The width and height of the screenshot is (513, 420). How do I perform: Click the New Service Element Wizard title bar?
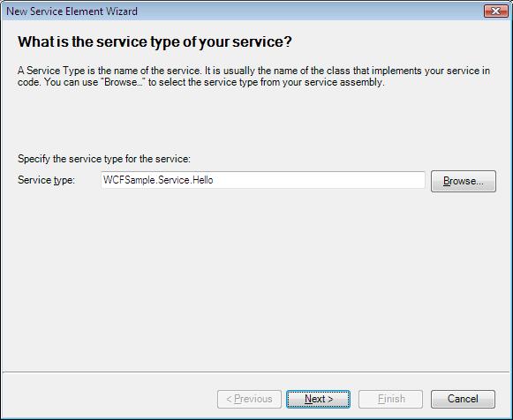tap(242, 11)
